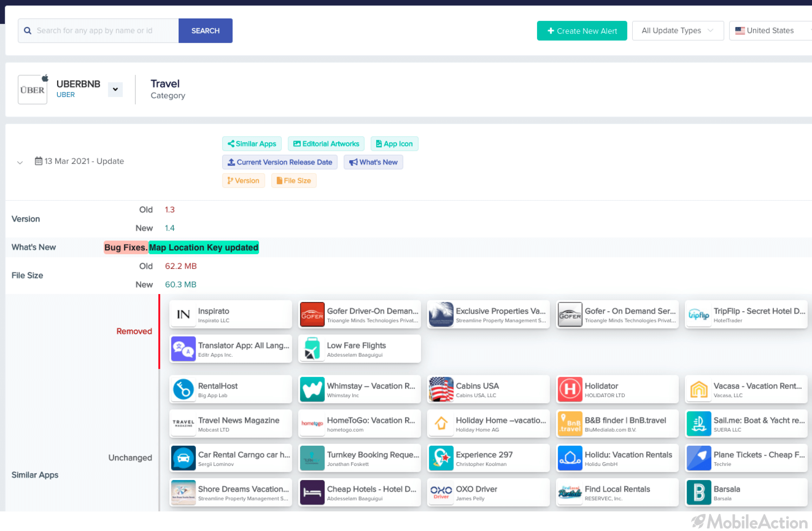Open the Exclusive Properties app icon

click(441, 314)
